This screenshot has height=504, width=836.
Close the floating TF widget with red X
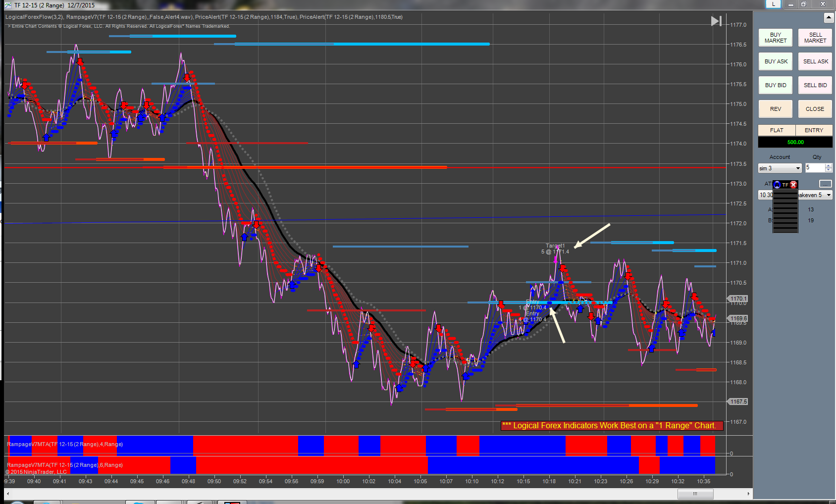pyautogui.click(x=793, y=185)
